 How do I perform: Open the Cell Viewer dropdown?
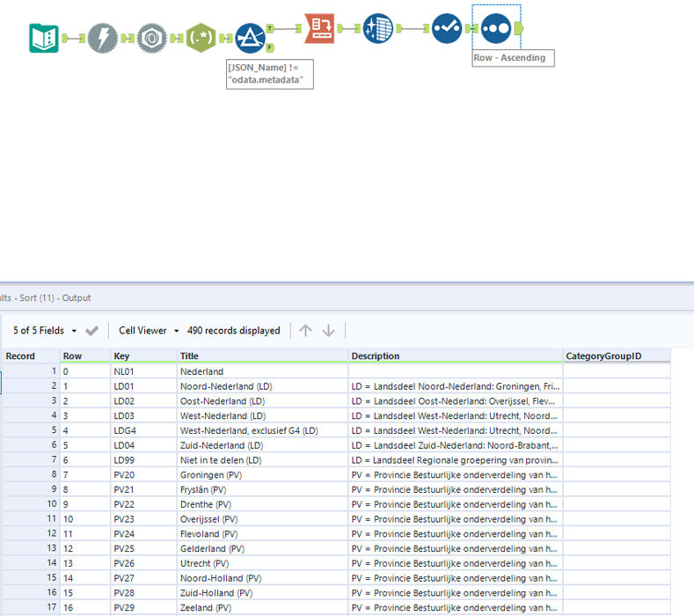[x=149, y=330]
